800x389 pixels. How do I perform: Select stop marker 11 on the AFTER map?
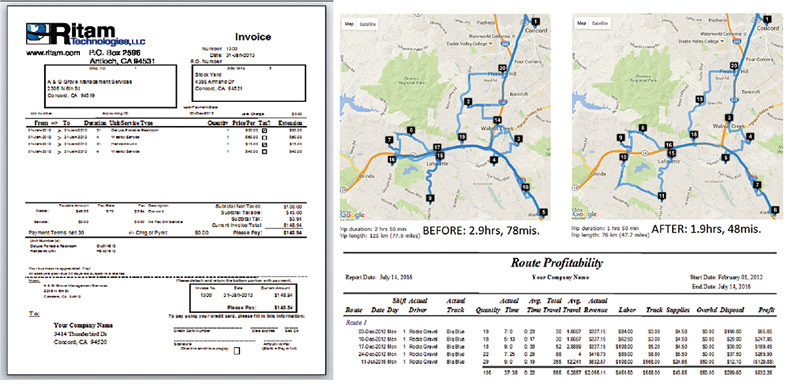661,195
